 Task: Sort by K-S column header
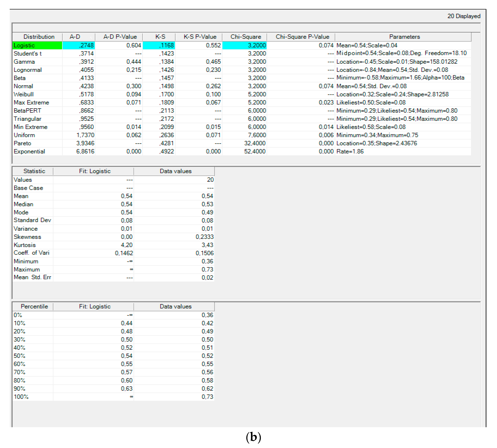click(x=160, y=37)
